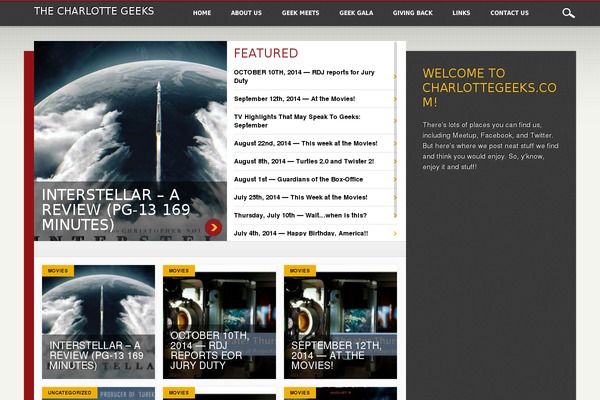Click the Uncategorized tag in bottom row
This screenshot has width=600, height=400.
tap(70, 393)
